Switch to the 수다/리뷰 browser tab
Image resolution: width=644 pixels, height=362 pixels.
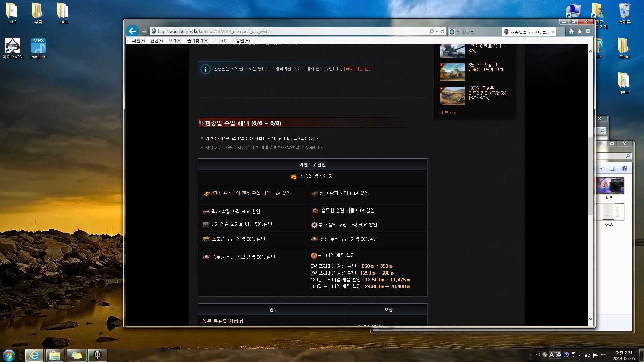point(474,32)
